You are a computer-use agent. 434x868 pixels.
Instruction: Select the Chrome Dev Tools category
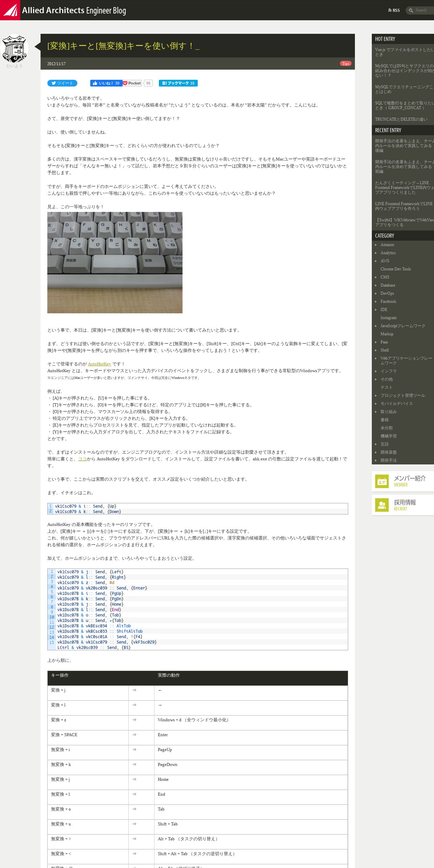coord(395,269)
